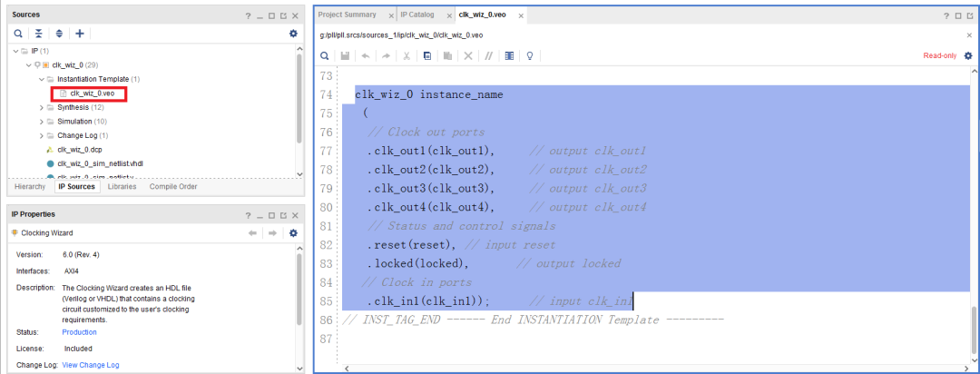Open help for the editor window
The height and width of the screenshot is (374, 980).
[x=947, y=15]
